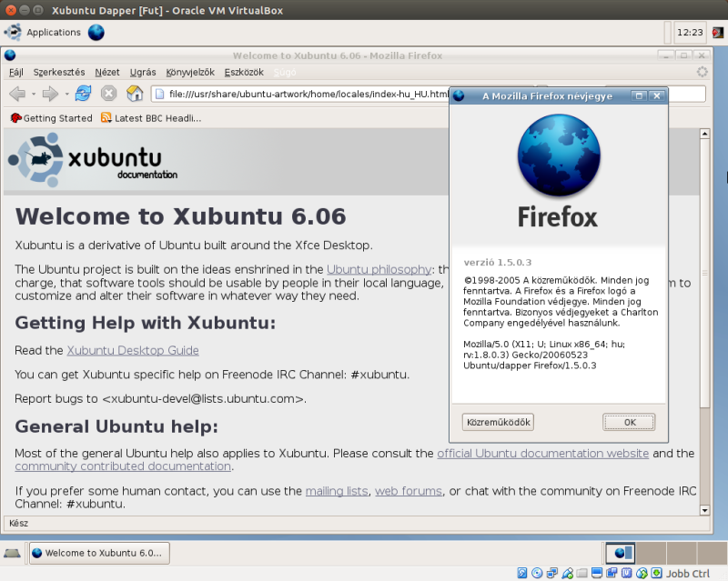Click the VirtualBox virtualization chip indicator
728x581 pixels.
pyautogui.click(x=626, y=574)
